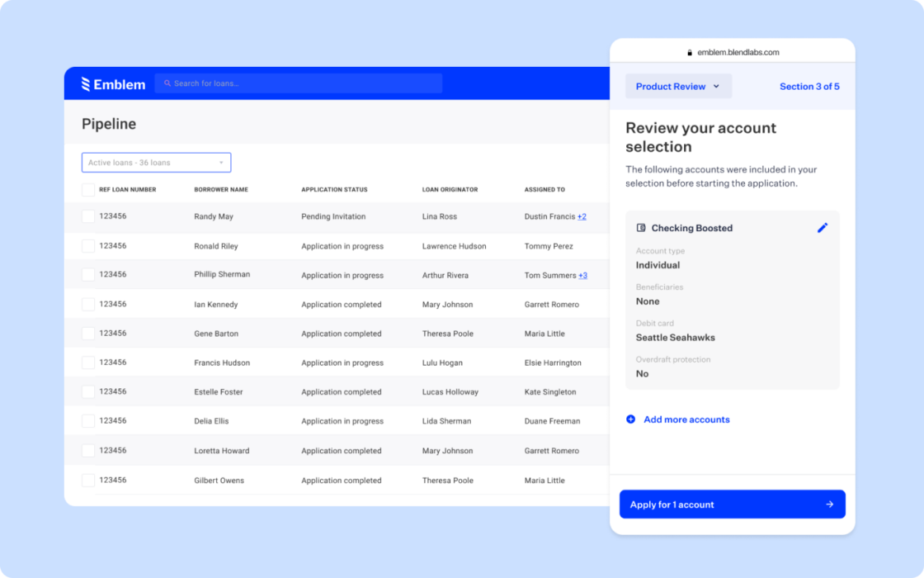Expand the Product Review dropdown

(678, 86)
